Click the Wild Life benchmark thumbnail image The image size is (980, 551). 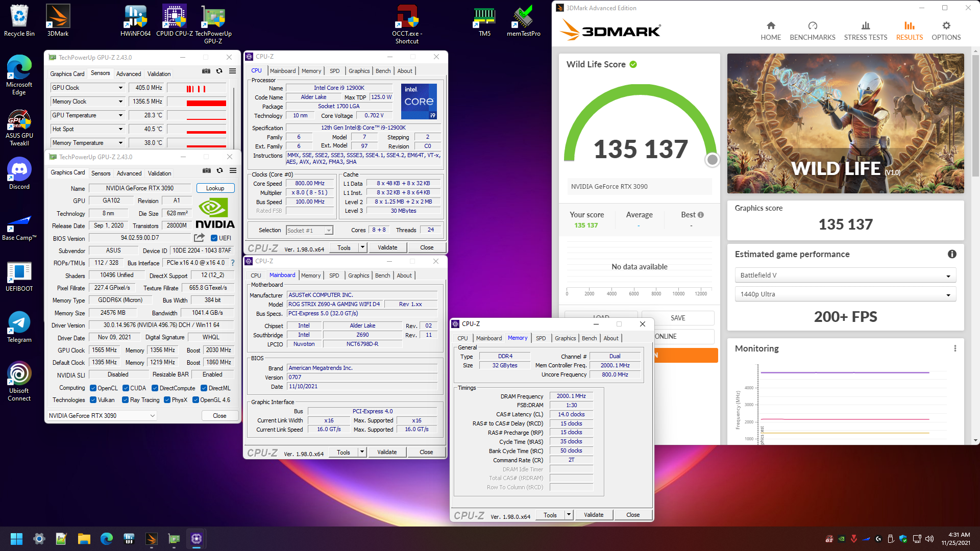pos(845,123)
